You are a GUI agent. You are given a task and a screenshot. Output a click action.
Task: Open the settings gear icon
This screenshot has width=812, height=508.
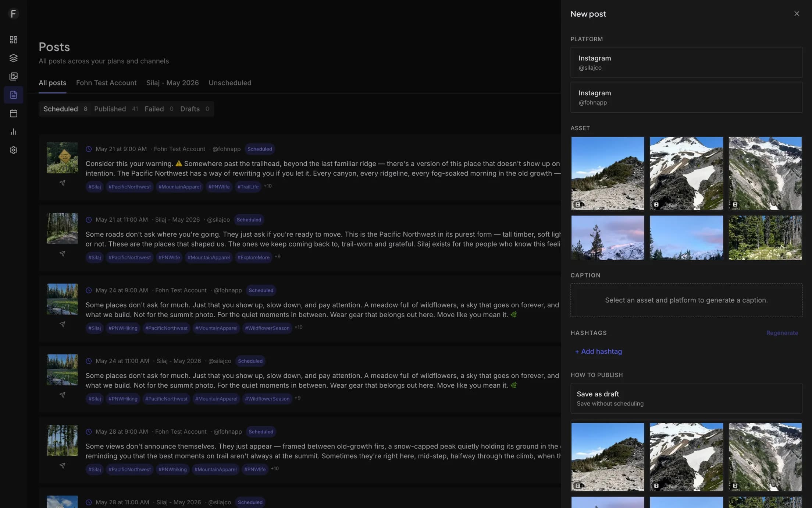[x=14, y=150]
